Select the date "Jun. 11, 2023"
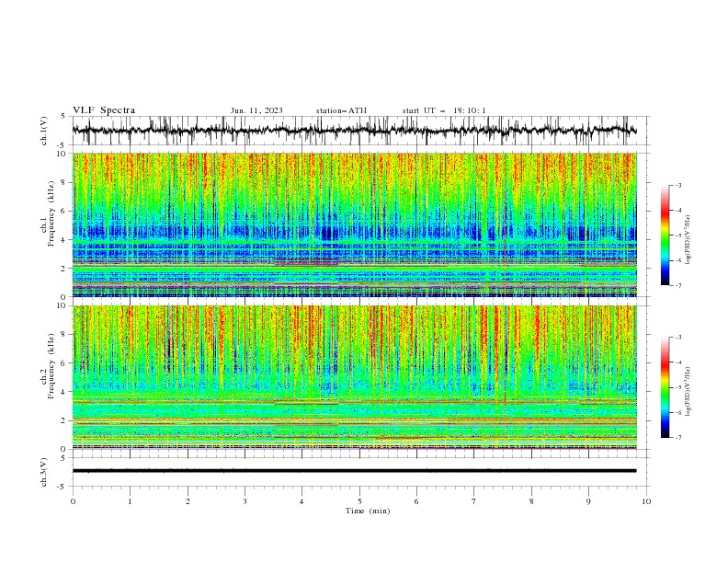 click(x=256, y=110)
